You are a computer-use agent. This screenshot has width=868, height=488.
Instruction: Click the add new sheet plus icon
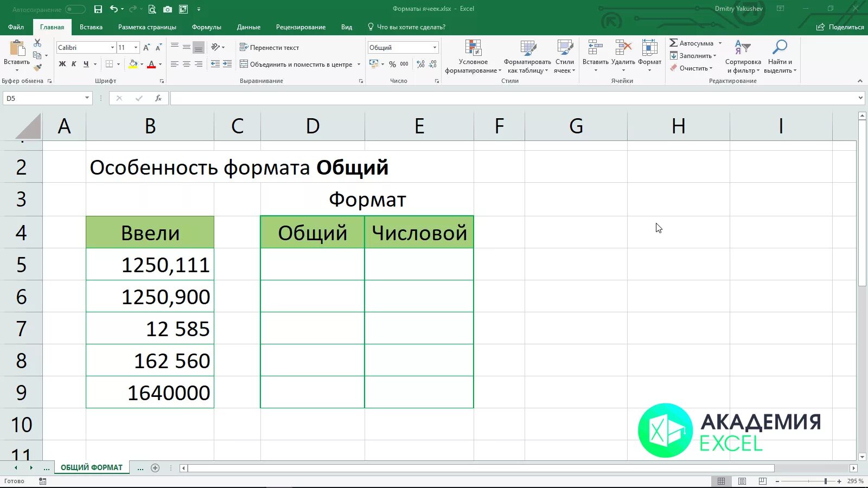(155, 468)
